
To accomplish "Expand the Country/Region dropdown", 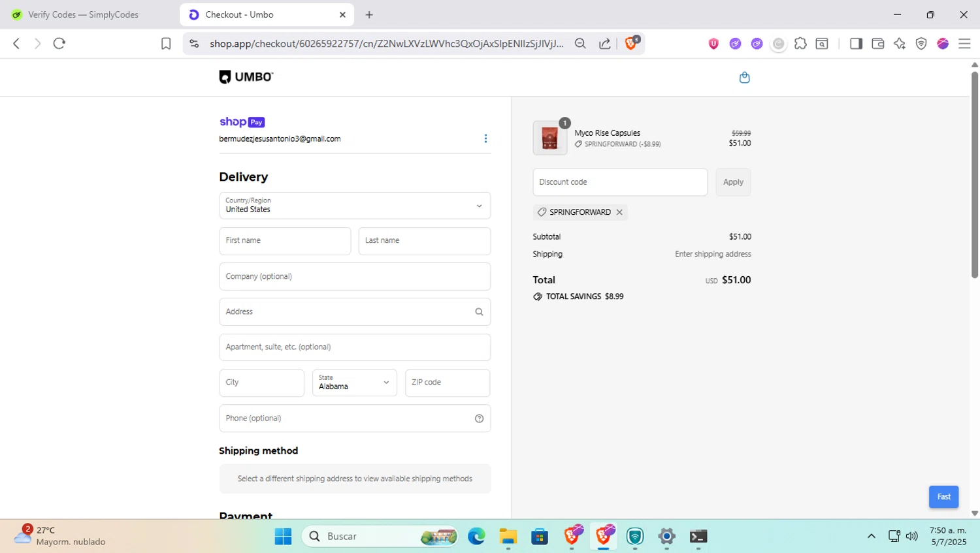I will point(355,206).
